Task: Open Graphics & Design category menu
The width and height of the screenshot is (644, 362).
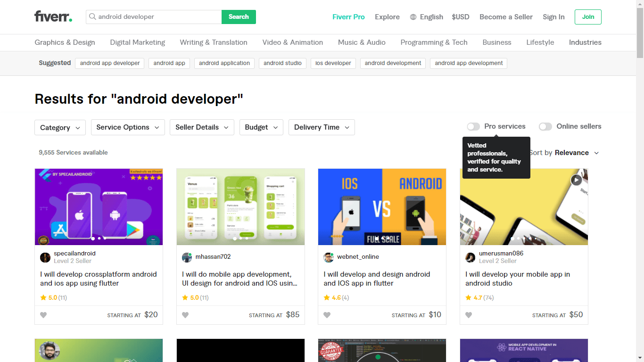Action: (x=65, y=42)
